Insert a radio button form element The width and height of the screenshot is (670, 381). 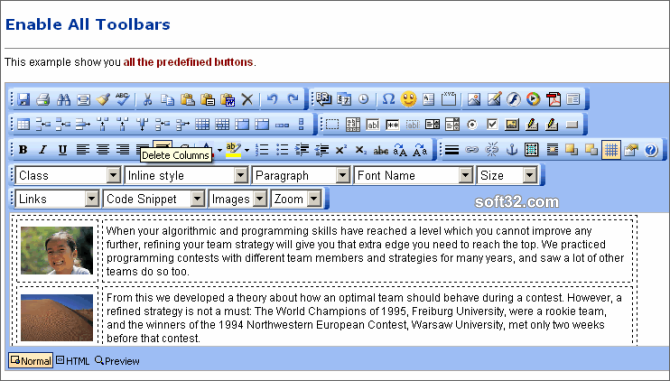472,124
